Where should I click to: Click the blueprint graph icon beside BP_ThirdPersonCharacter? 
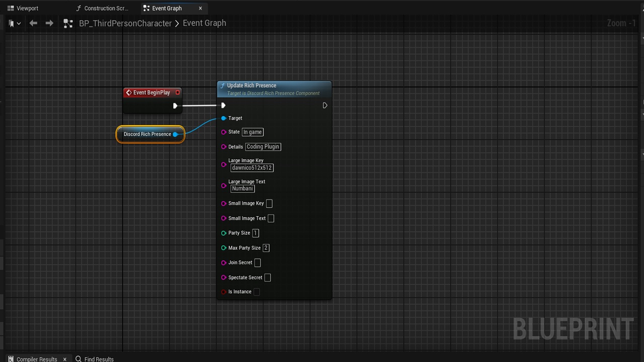tap(68, 23)
